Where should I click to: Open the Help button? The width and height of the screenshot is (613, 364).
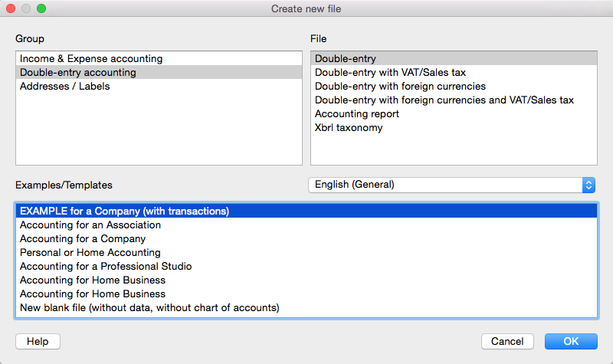pyautogui.click(x=38, y=341)
